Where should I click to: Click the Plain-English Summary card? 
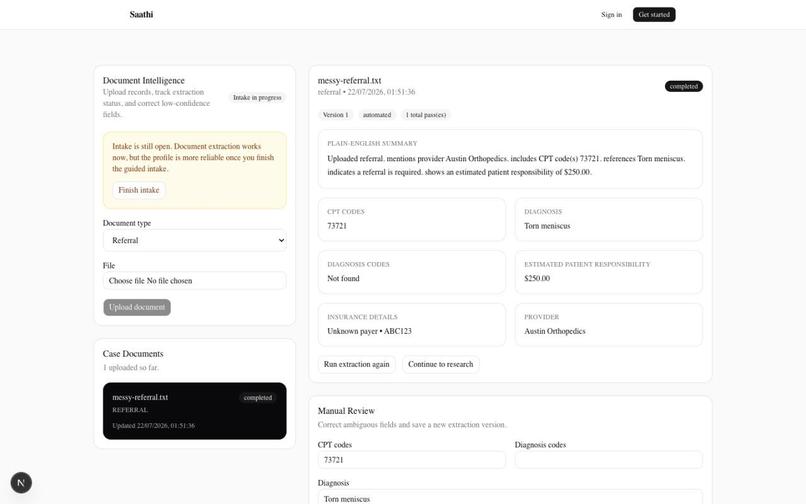(510, 159)
